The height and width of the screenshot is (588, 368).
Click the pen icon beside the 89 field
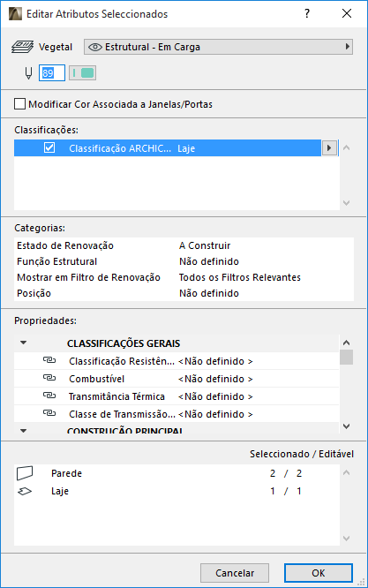(x=28, y=72)
